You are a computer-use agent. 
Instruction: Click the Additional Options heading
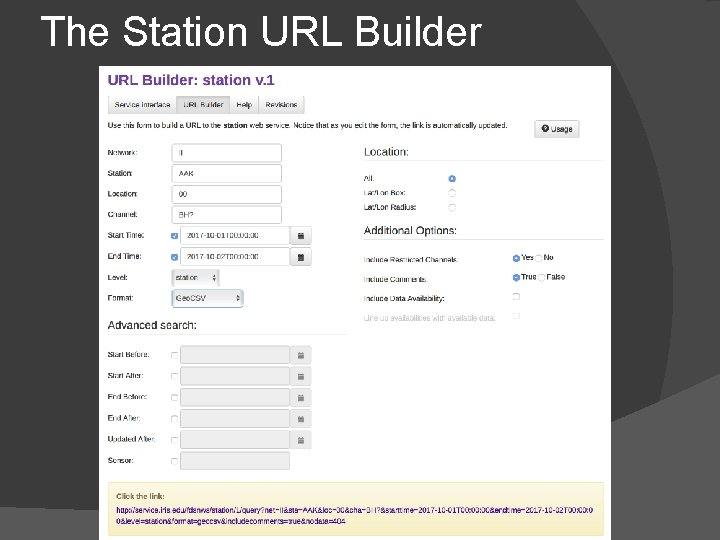(x=410, y=231)
